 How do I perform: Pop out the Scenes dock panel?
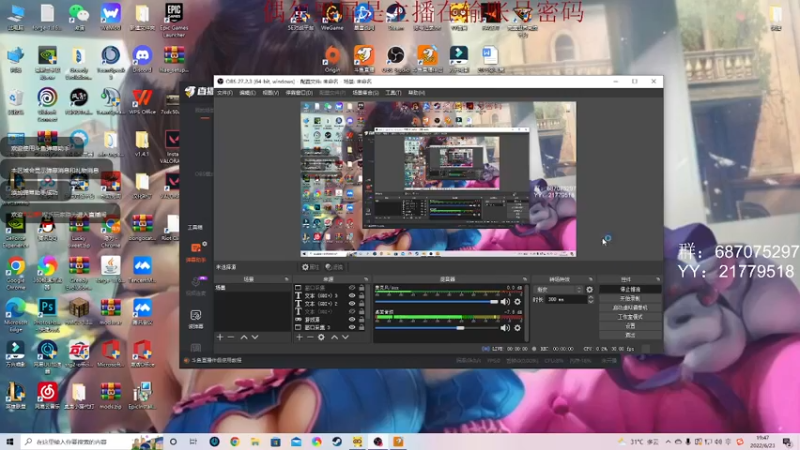[286, 279]
